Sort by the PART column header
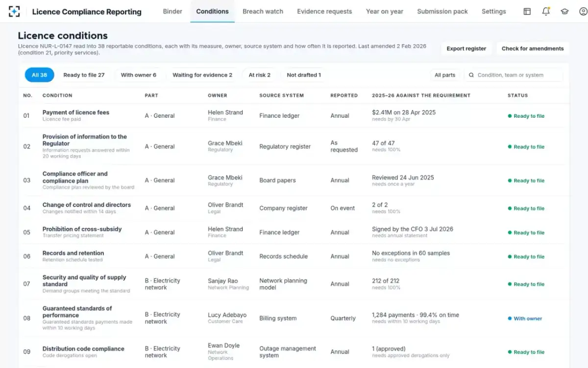The height and width of the screenshot is (368, 588). (151, 95)
